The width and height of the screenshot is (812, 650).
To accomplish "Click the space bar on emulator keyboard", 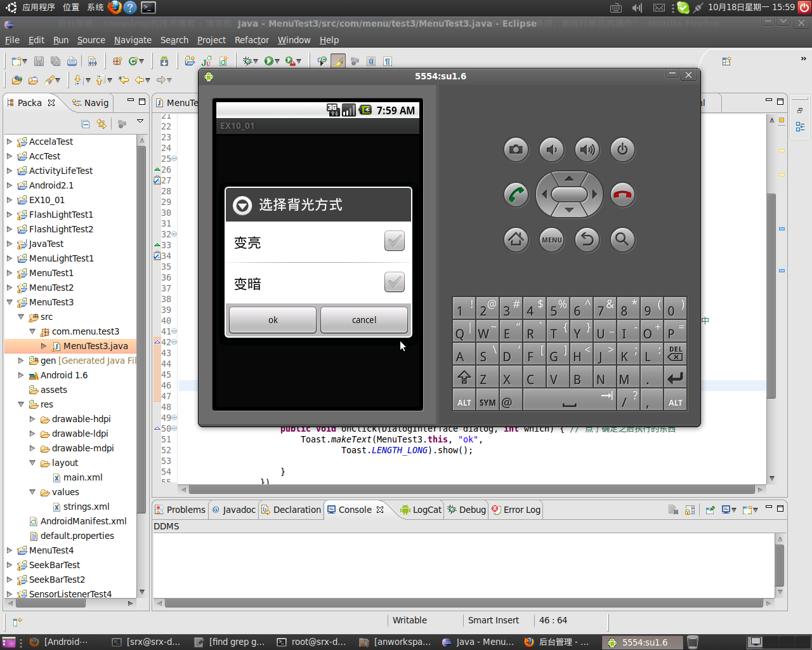I will click(569, 401).
